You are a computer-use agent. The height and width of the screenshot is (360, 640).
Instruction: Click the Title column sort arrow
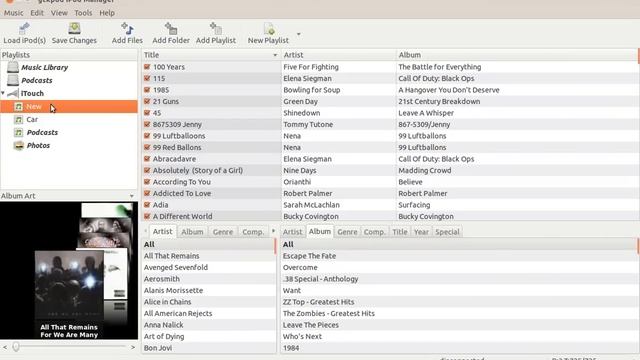[x=275, y=55]
